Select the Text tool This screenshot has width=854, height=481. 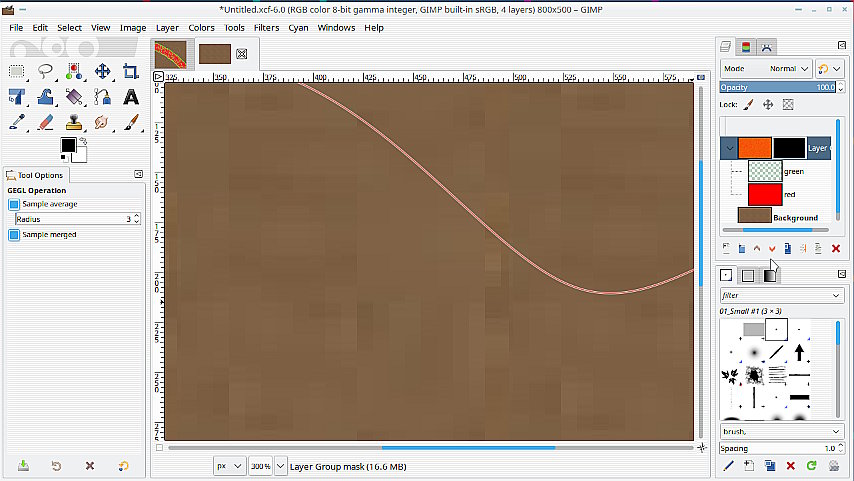(130, 97)
